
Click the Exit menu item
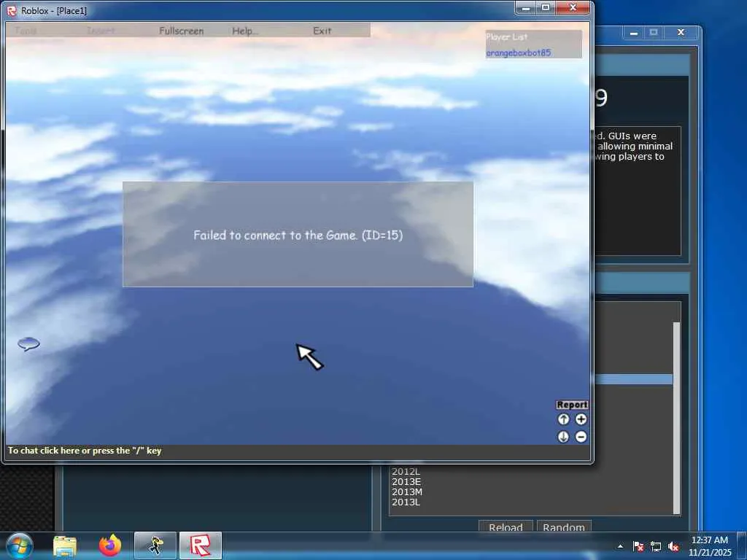(322, 31)
